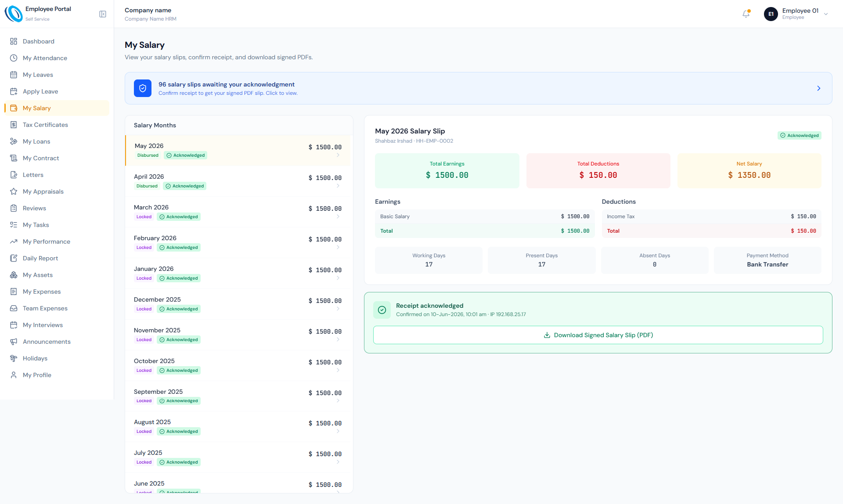Viewport: 843px width, 504px height.
Task: Select July 2025 salary month
Action: [x=239, y=457]
